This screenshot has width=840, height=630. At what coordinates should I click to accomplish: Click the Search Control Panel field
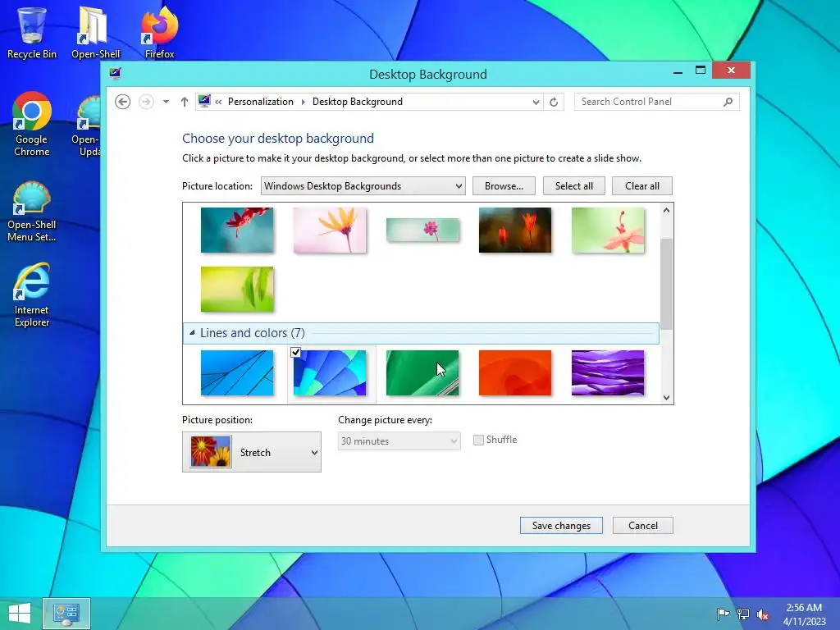657,102
